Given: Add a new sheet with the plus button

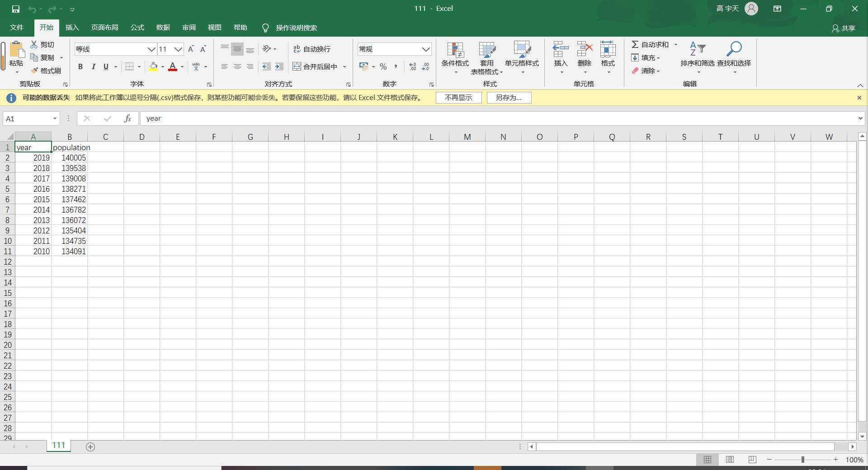Looking at the screenshot, I should [x=90, y=447].
